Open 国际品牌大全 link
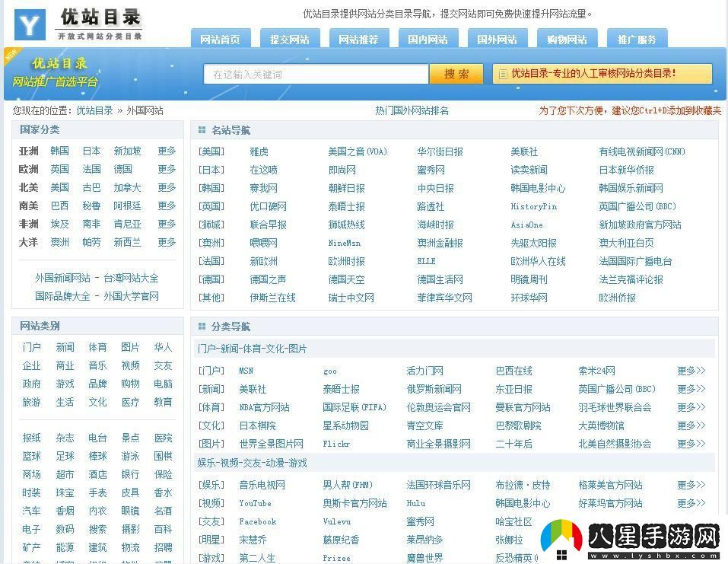Viewport: 728px width, 564px height. [x=62, y=296]
